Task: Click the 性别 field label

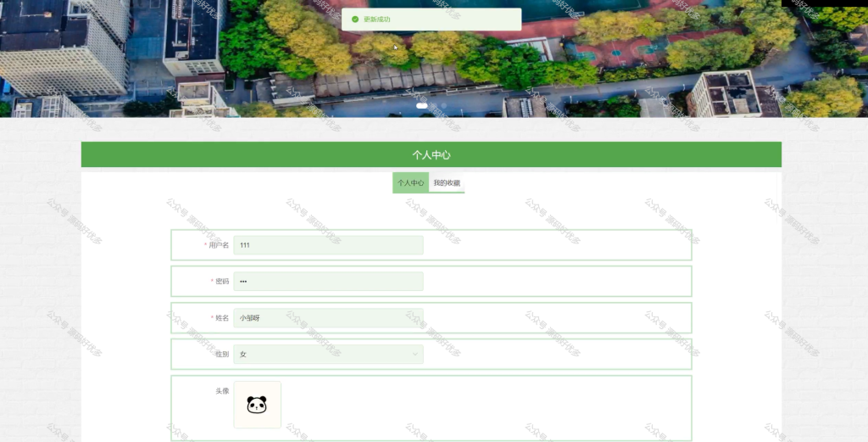Action: tap(222, 354)
